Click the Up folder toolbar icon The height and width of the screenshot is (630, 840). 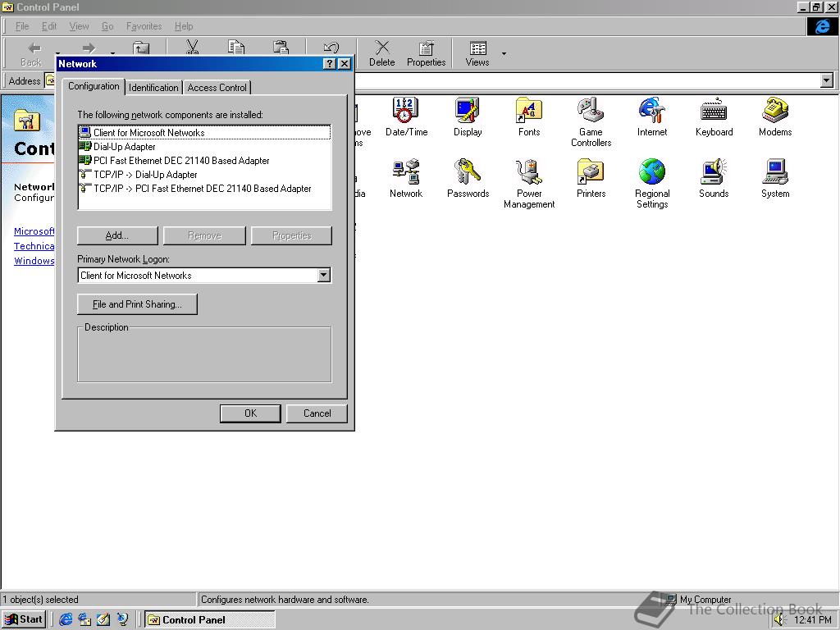(141, 47)
